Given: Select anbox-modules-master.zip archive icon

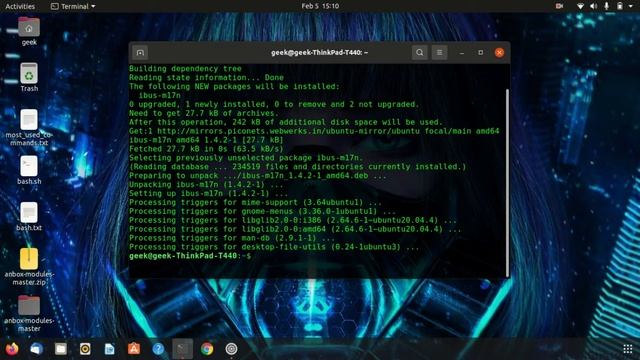Looking at the screenshot, I should coord(29,267).
